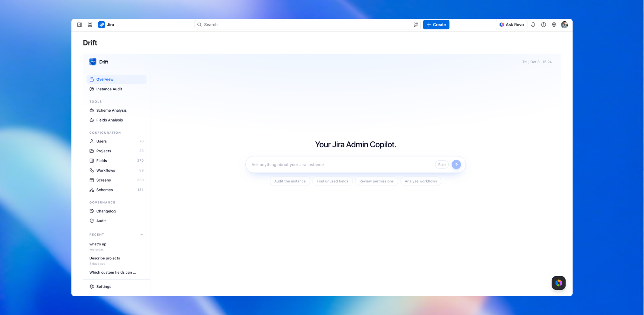This screenshot has width=644, height=315.
Task: Open the Scheme Analysis tool
Action: [x=116, y=110]
